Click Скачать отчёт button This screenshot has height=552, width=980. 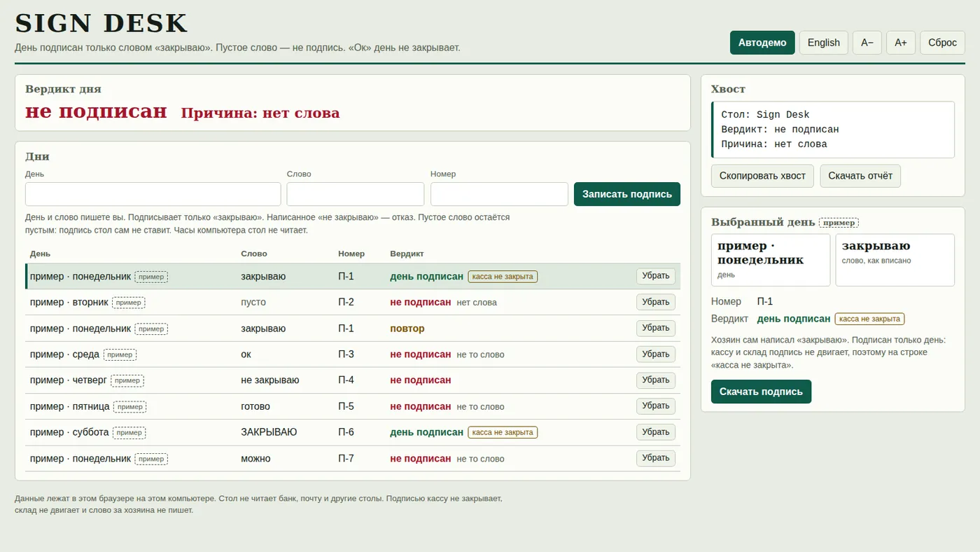[x=860, y=176]
